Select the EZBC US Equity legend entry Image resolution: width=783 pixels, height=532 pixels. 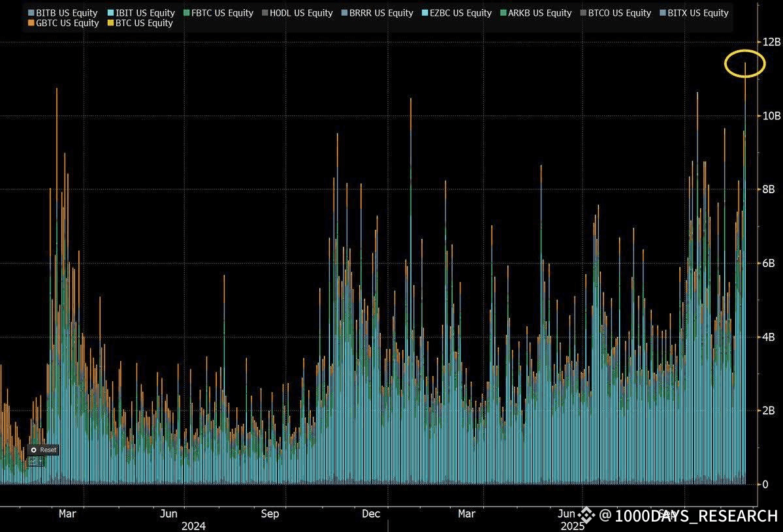coord(456,13)
